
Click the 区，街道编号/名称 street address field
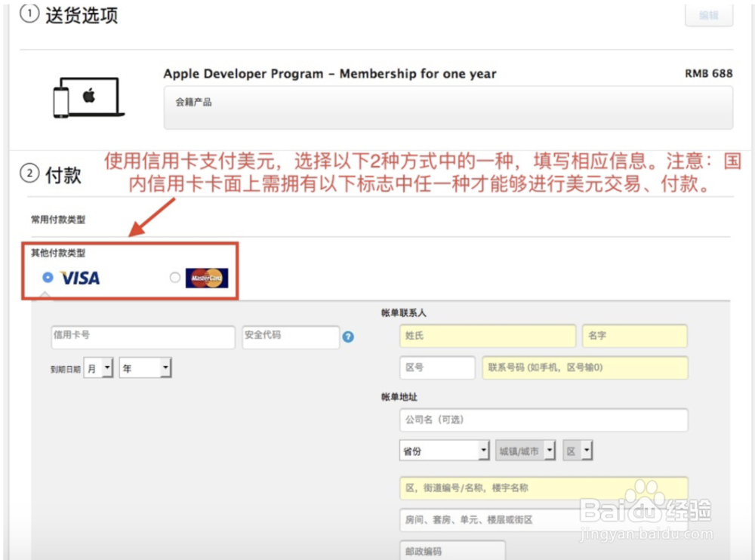(x=544, y=488)
